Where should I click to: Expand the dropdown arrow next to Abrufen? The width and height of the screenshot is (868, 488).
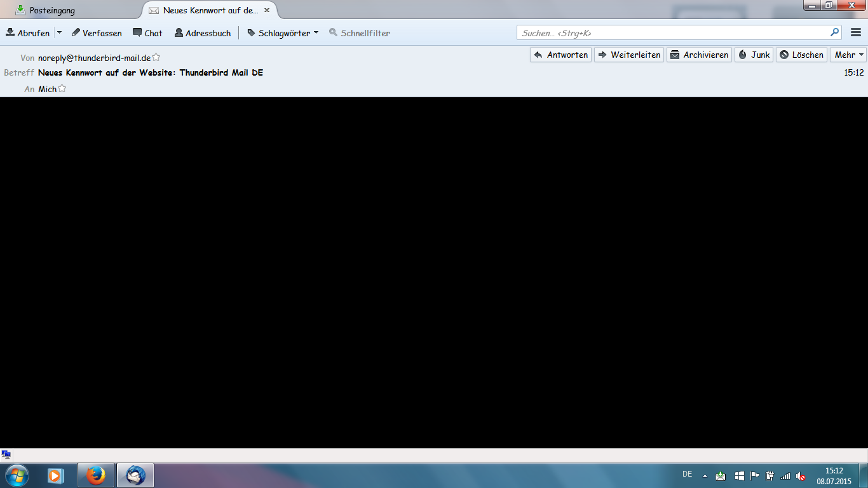point(59,33)
